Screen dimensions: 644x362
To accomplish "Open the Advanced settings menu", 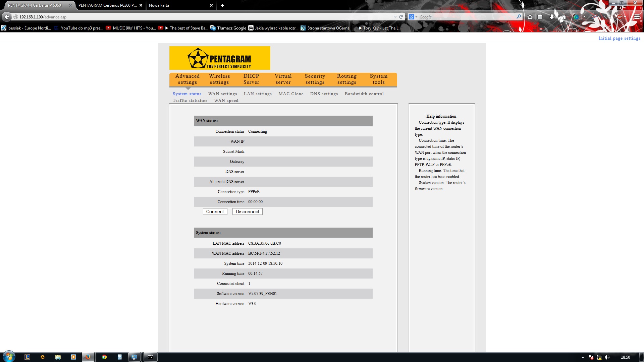I will pyautogui.click(x=187, y=79).
